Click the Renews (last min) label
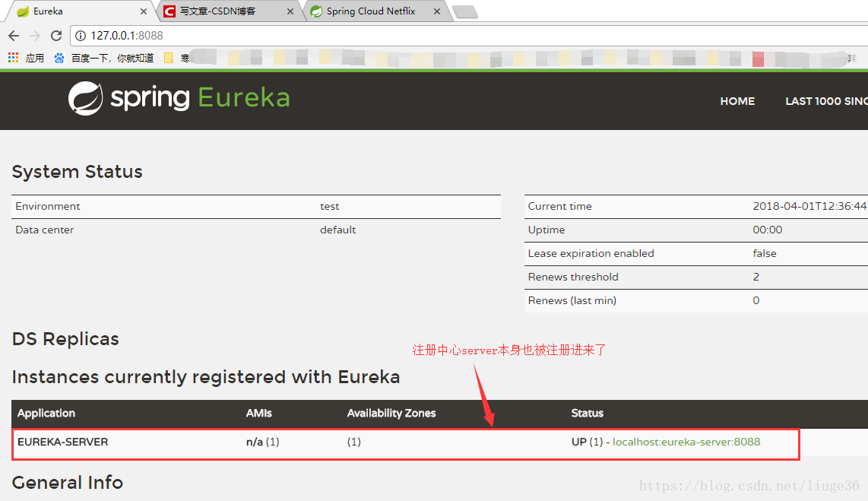This screenshot has height=501, width=868. 572,300
